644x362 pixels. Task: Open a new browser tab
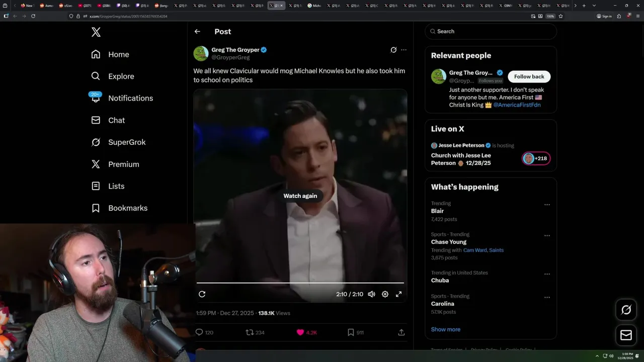coord(584,6)
